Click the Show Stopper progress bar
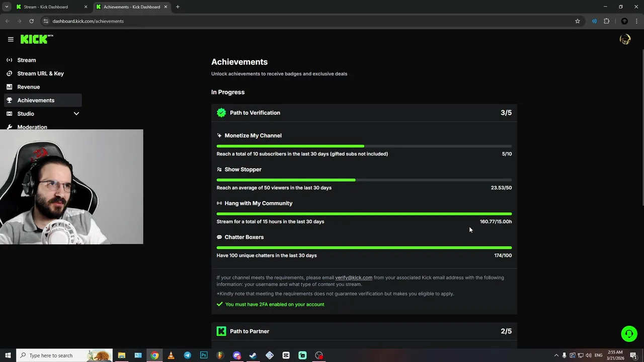The image size is (644, 362). [x=364, y=180]
